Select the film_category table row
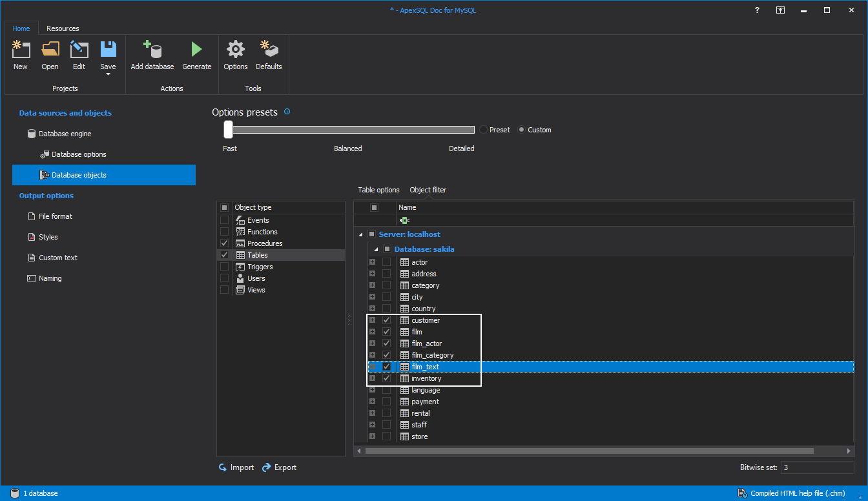This screenshot has width=868, height=501. [611, 355]
